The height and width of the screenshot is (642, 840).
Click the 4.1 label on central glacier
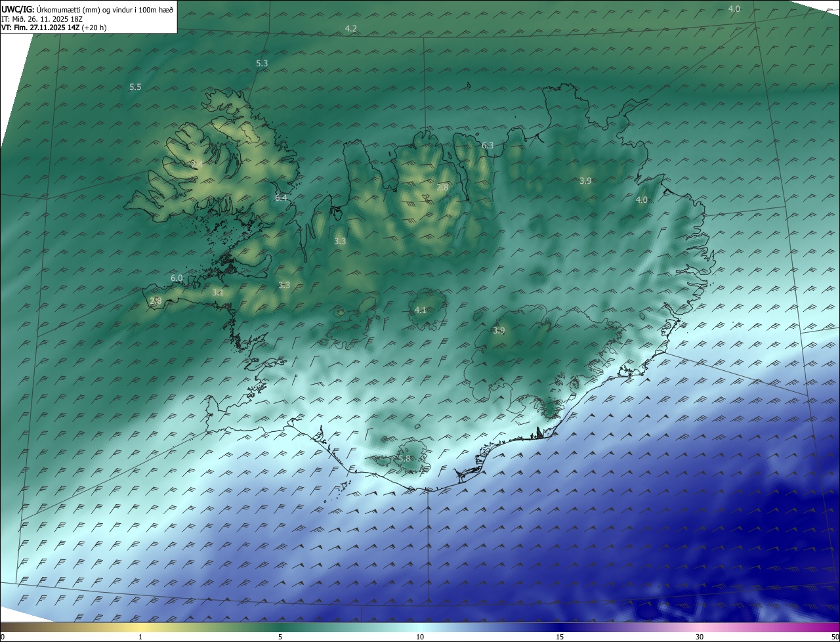coord(421,310)
